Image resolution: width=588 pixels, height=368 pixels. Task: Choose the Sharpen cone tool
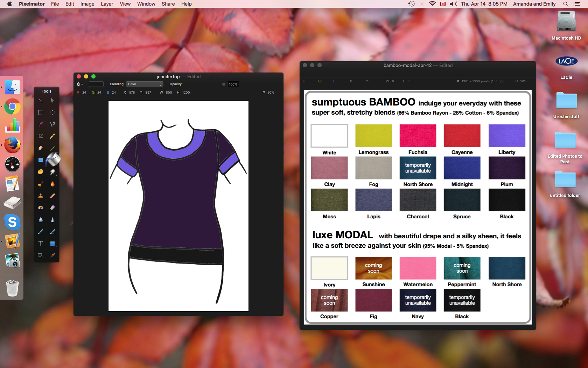click(52, 220)
